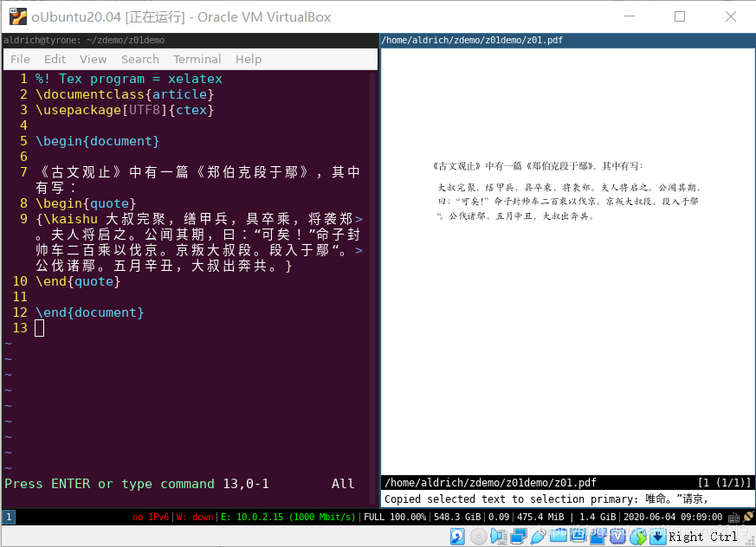Click the \begin{quote} line
Viewport: 756px width, 547px height.
[86, 203]
